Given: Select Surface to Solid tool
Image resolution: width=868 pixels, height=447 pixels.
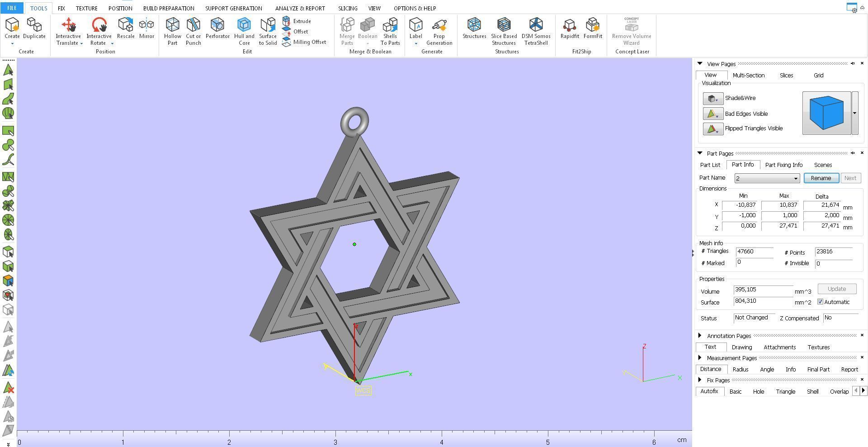Looking at the screenshot, I should [x=268, y=31].
